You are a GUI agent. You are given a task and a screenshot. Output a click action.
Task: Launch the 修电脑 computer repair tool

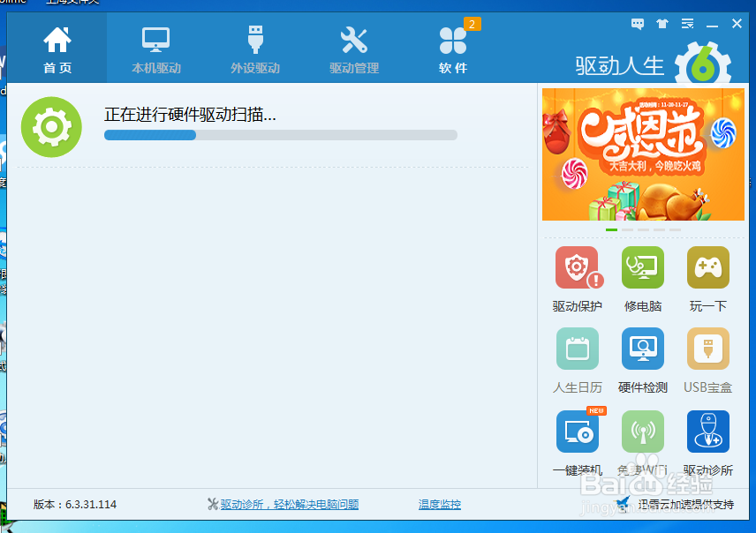pos(642,267)
